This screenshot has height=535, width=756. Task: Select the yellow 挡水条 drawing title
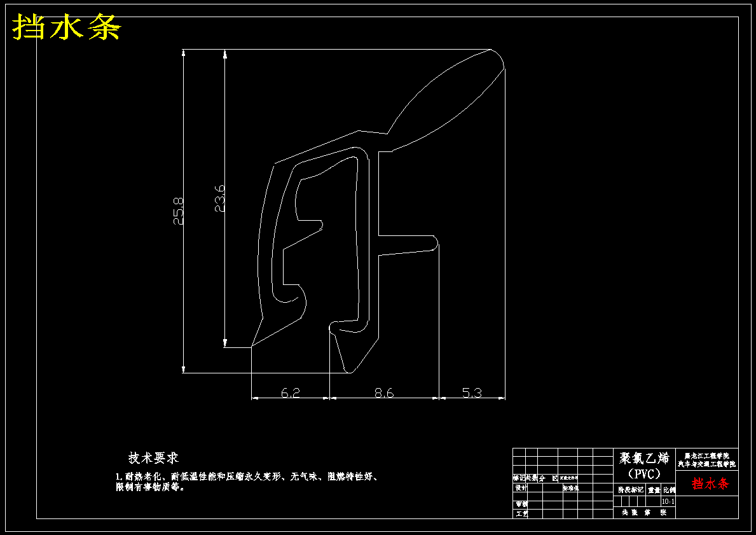coord(66,27)
